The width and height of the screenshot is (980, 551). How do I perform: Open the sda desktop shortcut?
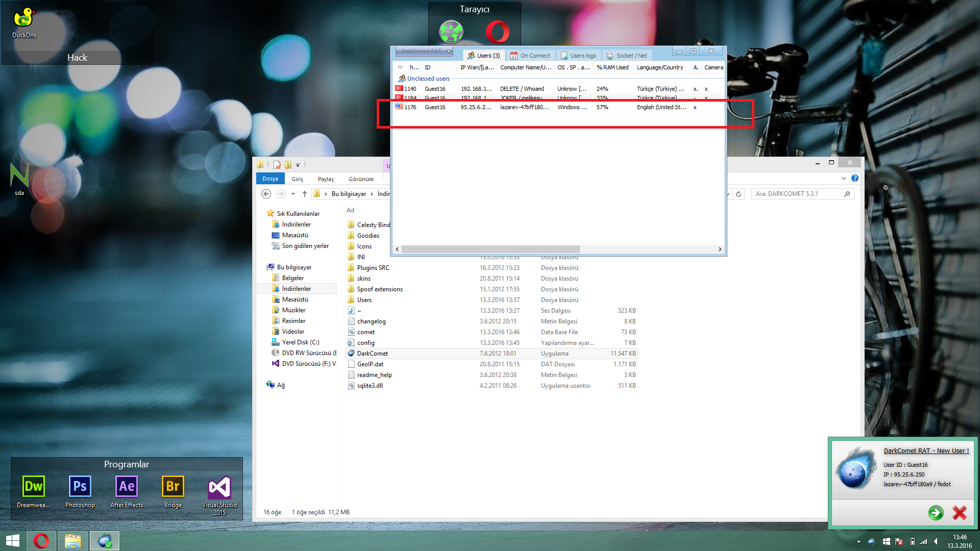tap(19, 180)
